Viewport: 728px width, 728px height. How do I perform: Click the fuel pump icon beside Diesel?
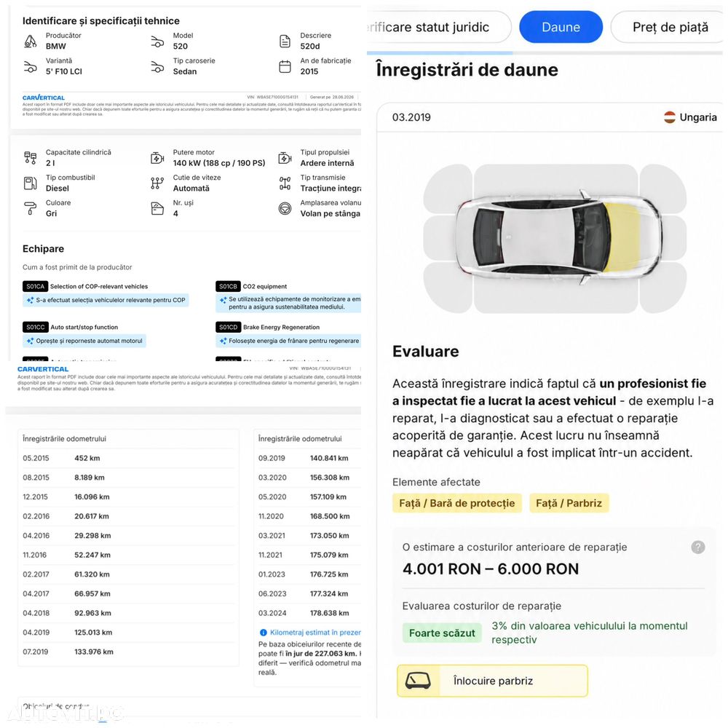[x=30, y=183]
